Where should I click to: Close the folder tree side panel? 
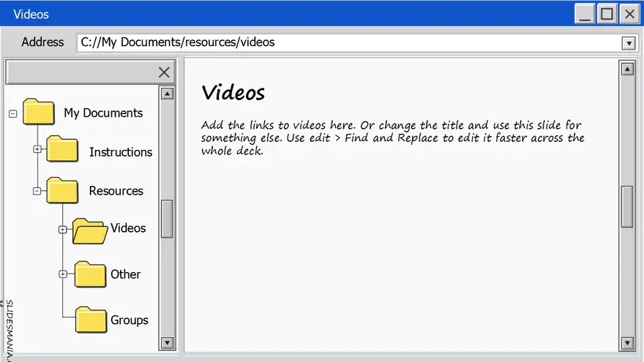[164, 72]
